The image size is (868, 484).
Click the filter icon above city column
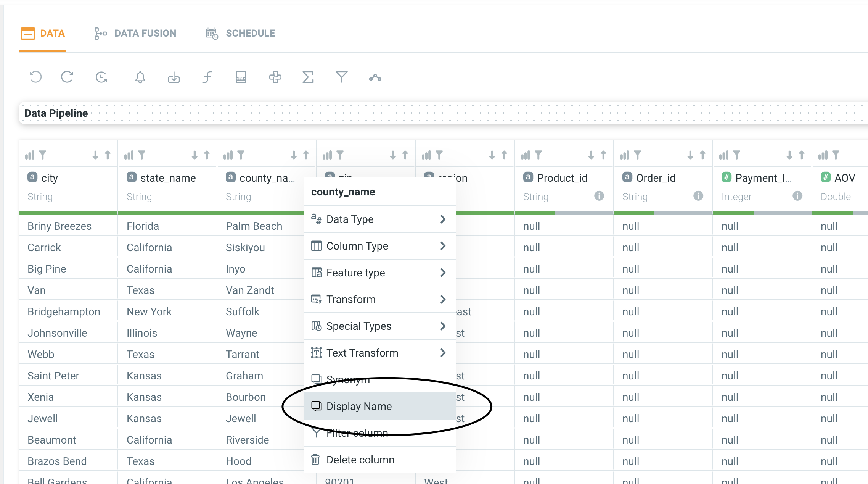coord(43,155)
